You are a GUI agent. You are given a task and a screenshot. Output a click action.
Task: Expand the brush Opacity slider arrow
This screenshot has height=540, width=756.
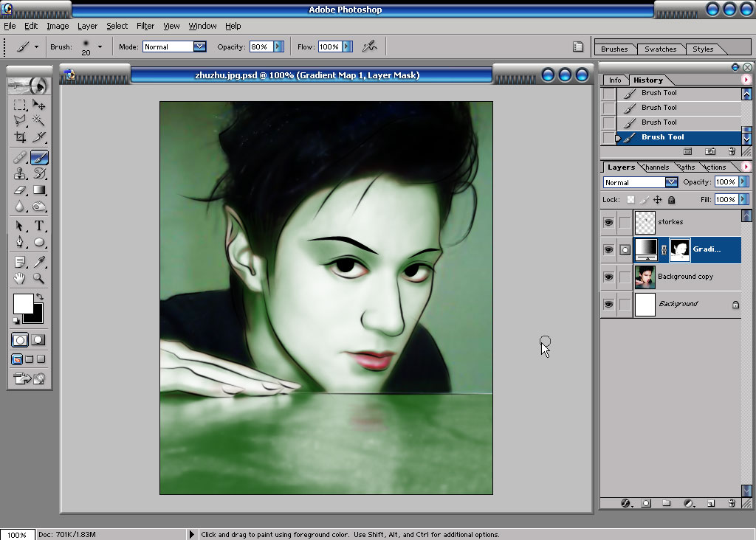coord(278,46)
